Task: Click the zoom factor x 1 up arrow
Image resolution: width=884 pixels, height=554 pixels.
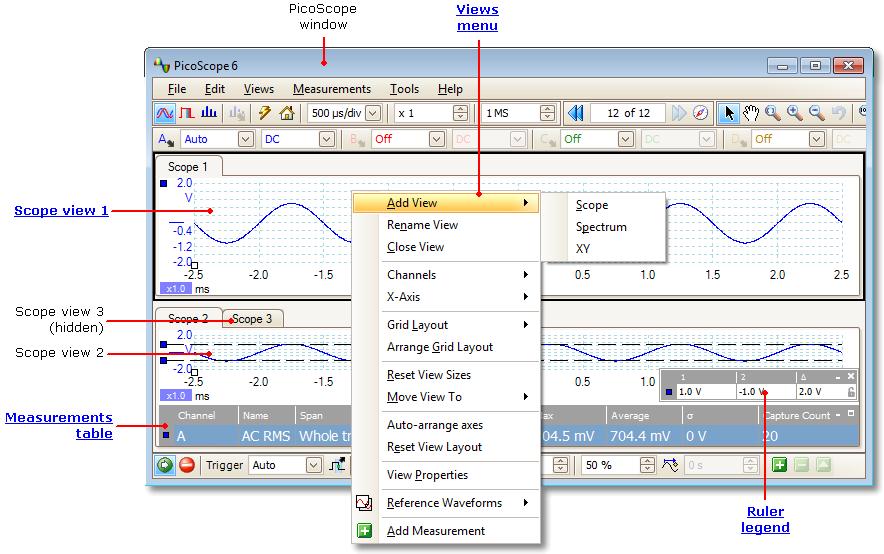Action: (460, 109)
